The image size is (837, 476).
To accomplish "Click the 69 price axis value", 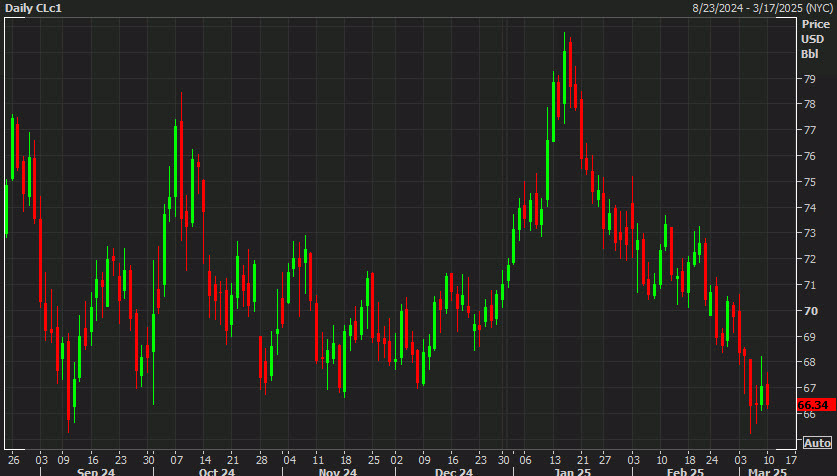I will pos(810,337).
